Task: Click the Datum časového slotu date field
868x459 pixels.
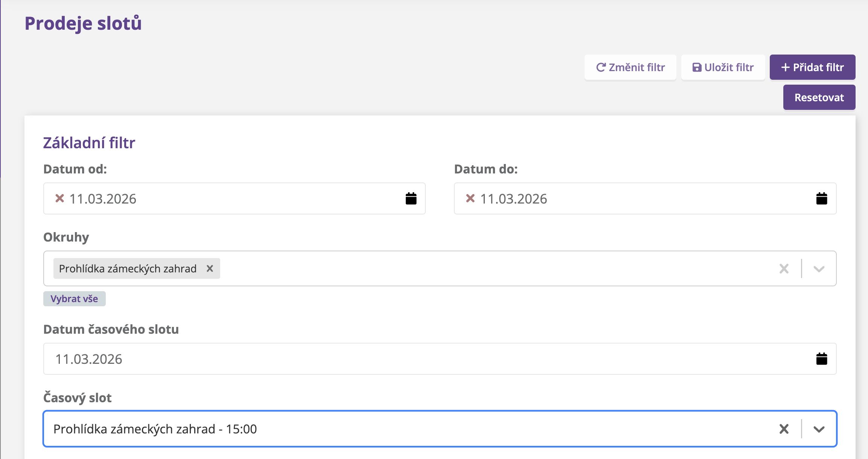Action: [414, 359]
